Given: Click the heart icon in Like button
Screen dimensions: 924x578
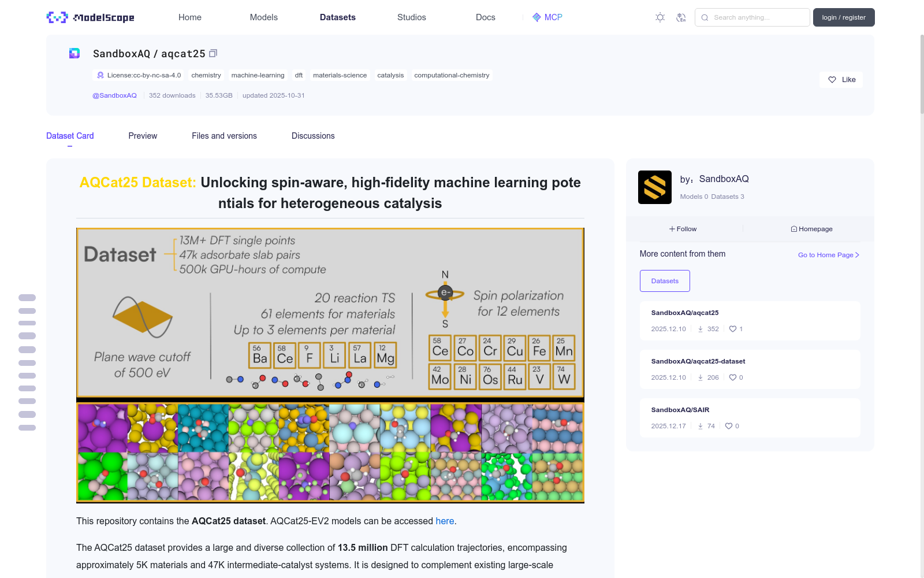Looking at the screenshot, I should 832,80.
